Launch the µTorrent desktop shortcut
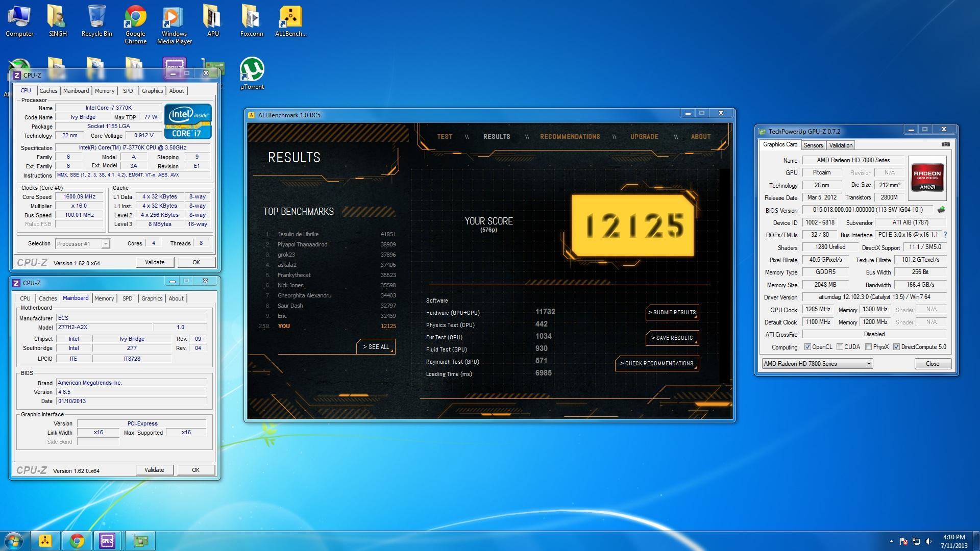The height and width of the screenshot is (551, 980). point(252,74)
